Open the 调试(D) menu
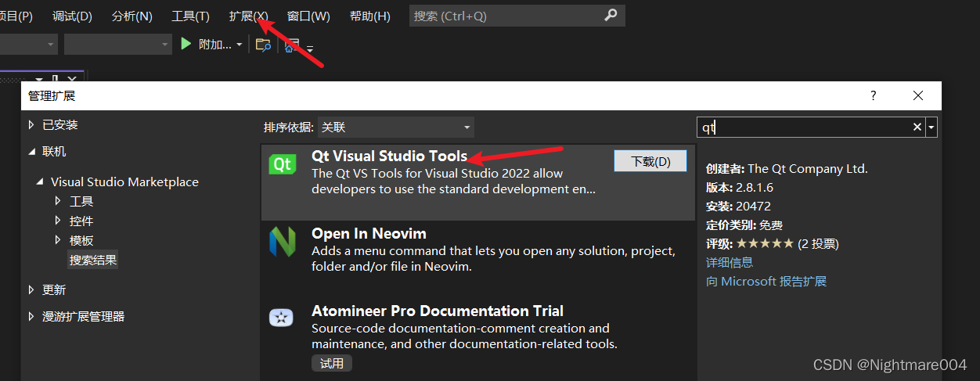Image resolution: width=980 pixels, height=381 pixels. pyautogui.click(x=72, y=16)
